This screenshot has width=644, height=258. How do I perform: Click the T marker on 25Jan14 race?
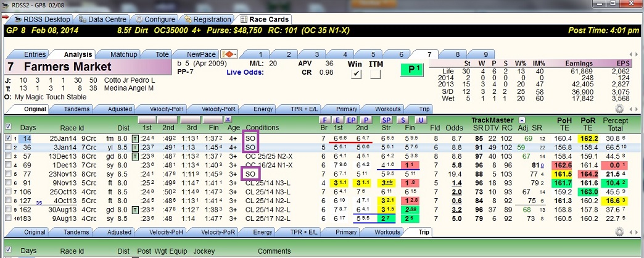134,138
